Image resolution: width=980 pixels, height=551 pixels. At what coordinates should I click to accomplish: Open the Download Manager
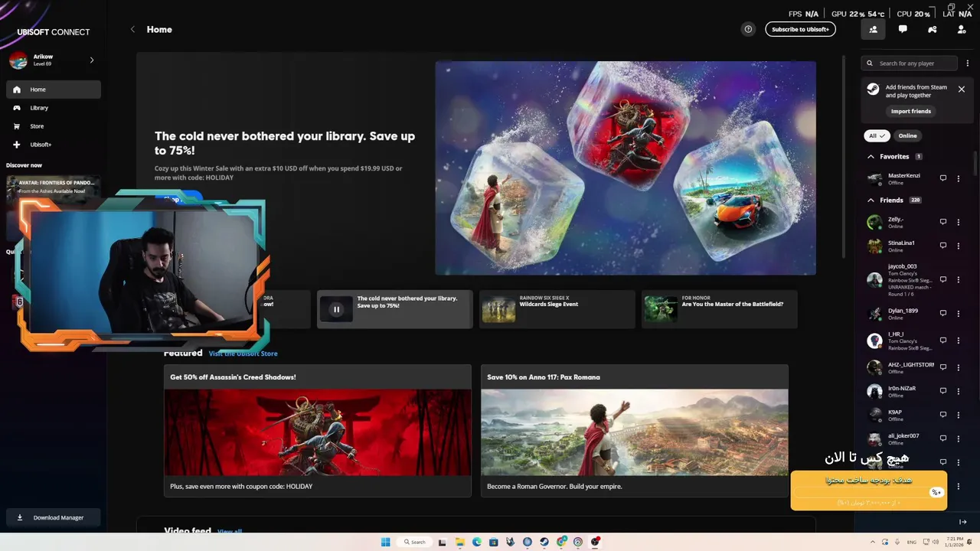pos(54,517)
